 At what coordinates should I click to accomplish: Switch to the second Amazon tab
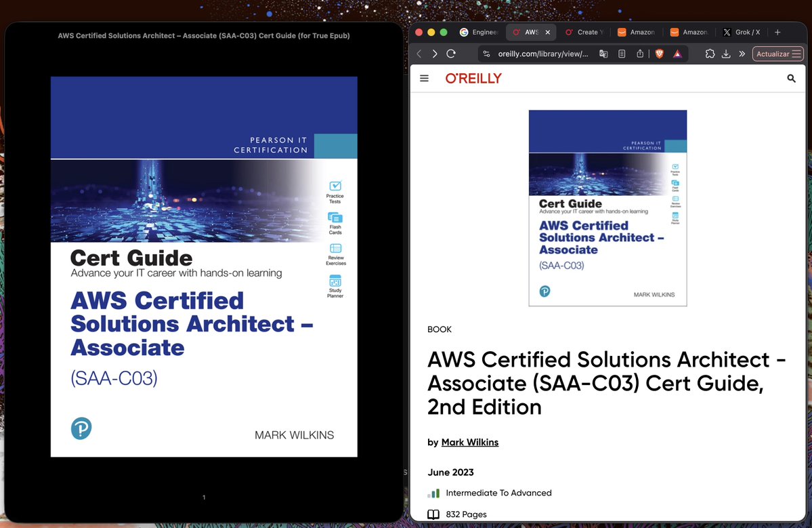click(689, 32)
